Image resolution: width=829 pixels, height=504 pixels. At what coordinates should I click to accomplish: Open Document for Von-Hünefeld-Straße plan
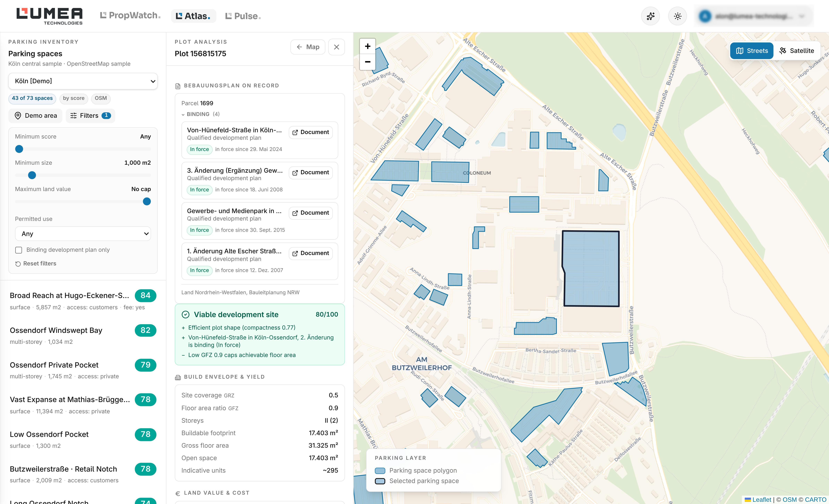coord(310,132)
